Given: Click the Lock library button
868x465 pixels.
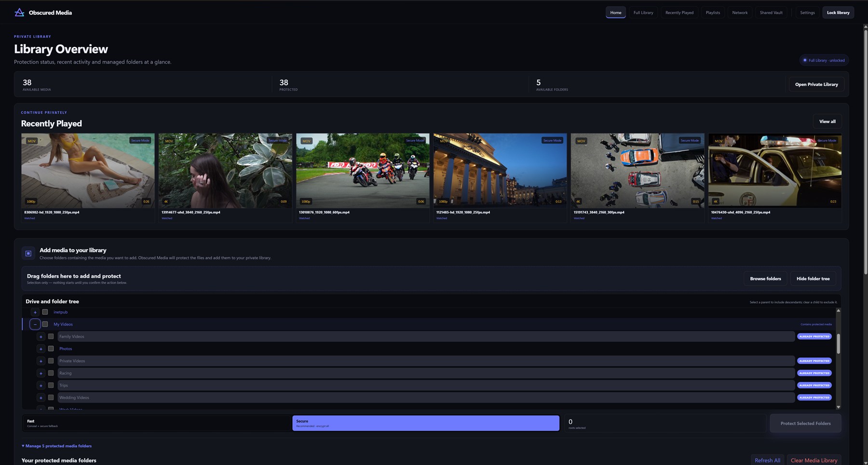Looking at the screenshot, I should (838, 13).
